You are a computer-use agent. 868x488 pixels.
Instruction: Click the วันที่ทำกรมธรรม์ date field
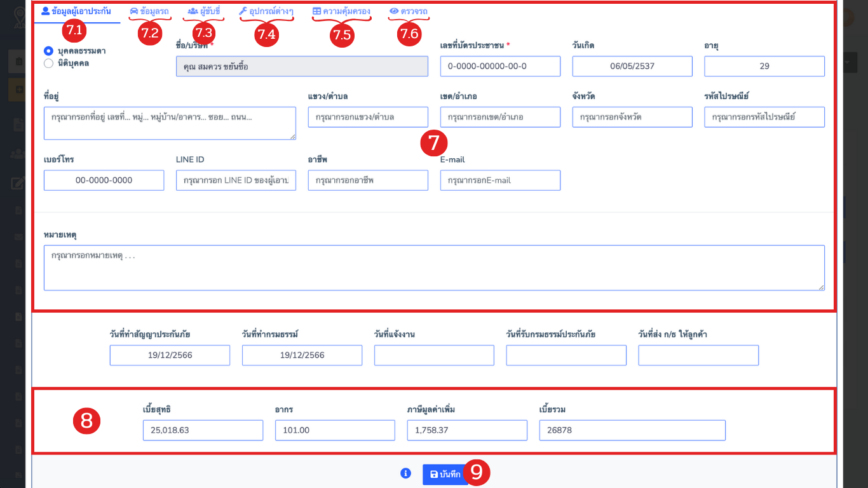tap(302, 355)
